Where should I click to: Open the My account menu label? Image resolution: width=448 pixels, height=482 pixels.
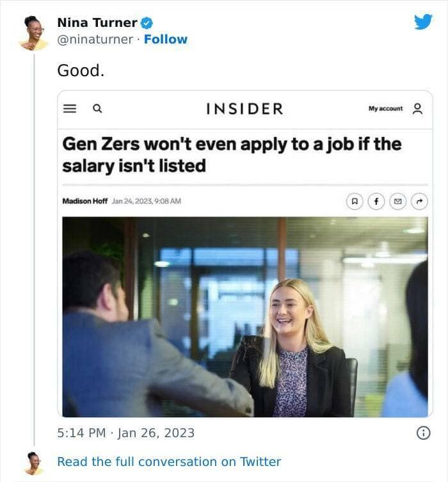[x=385, y=109]
